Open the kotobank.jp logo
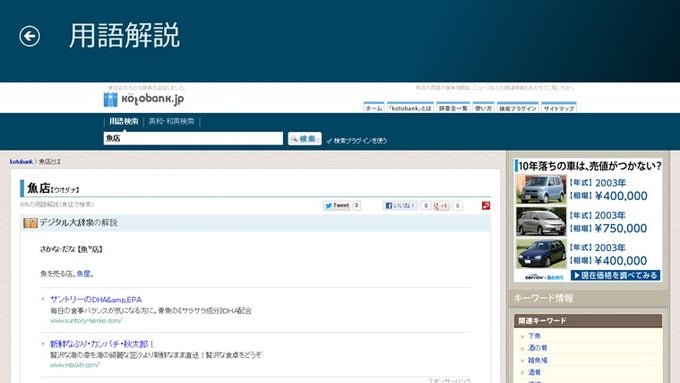This screenshot has height=383, width=680. pos(144,99)
